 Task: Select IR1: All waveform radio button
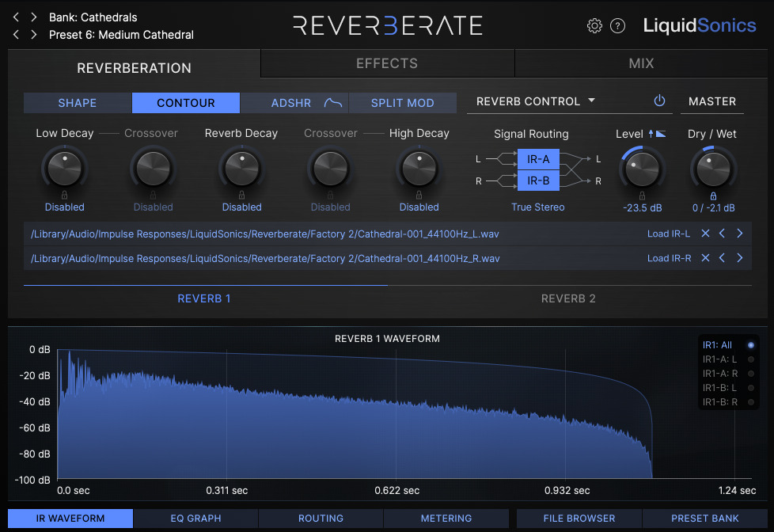tap(751, 345)
